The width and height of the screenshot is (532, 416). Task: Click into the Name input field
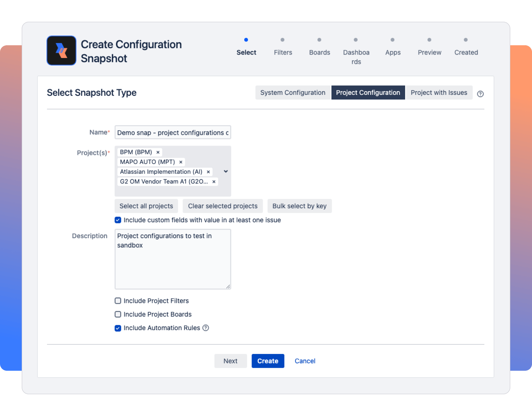[x=173, y=133]
